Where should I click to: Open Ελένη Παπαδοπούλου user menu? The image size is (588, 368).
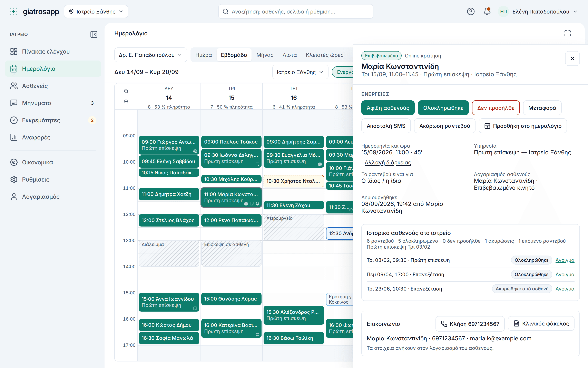(538, 11)
